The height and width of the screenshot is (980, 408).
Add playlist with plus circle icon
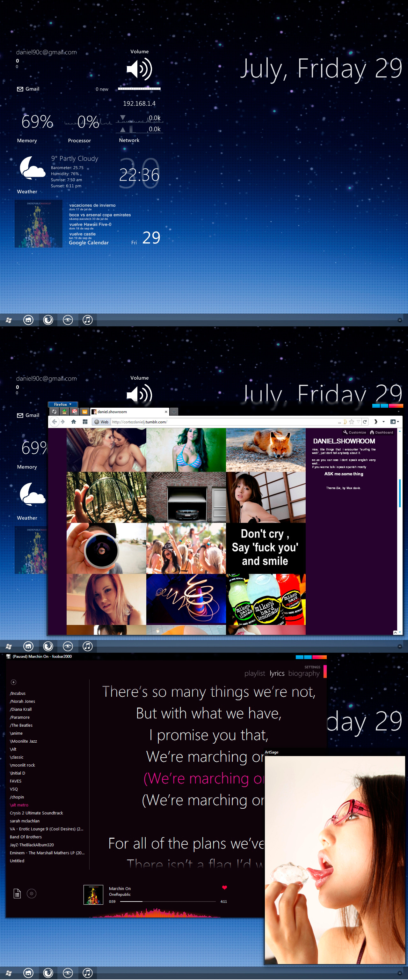(x=14, y=682)
